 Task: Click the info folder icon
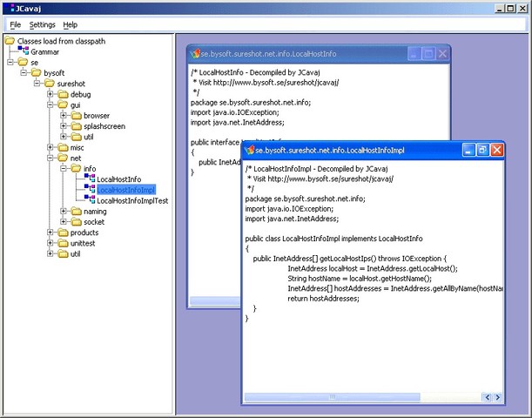coord(77,168)
